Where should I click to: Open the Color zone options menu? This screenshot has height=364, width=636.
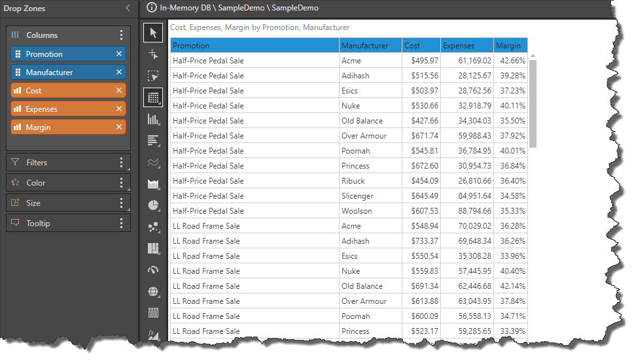click(x=121, y=183)
